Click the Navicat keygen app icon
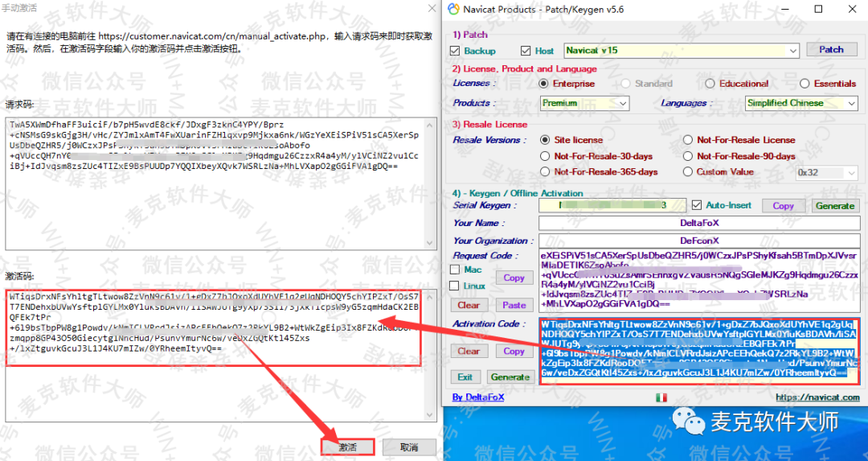The width and height of the screenshot is (868, 461). pos(453,9)
